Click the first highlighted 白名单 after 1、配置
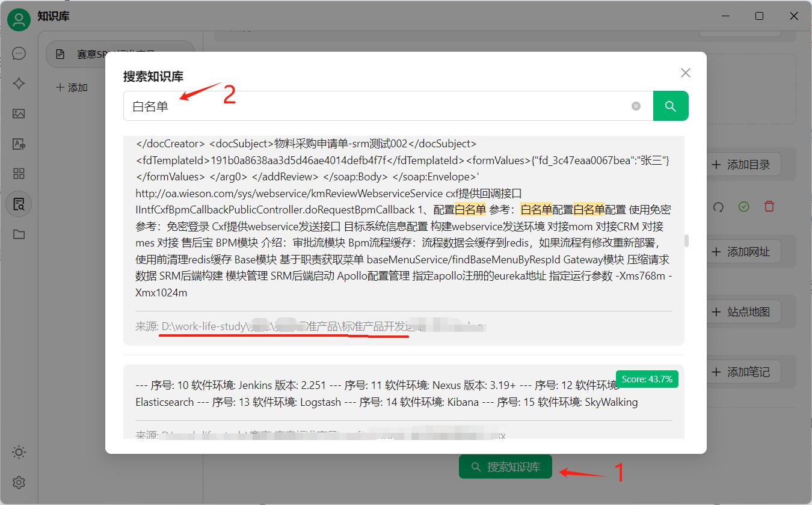The width and height of the screenshot is (812, 505). pos(470,210)
